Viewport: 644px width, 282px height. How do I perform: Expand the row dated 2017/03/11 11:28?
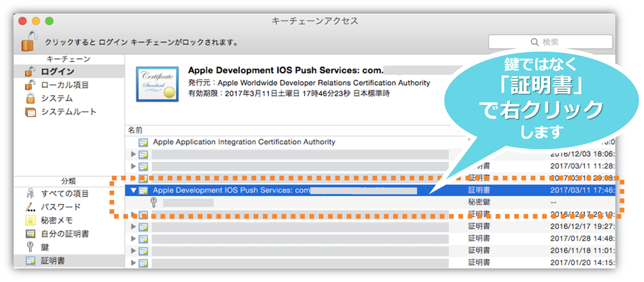(133, 166)
